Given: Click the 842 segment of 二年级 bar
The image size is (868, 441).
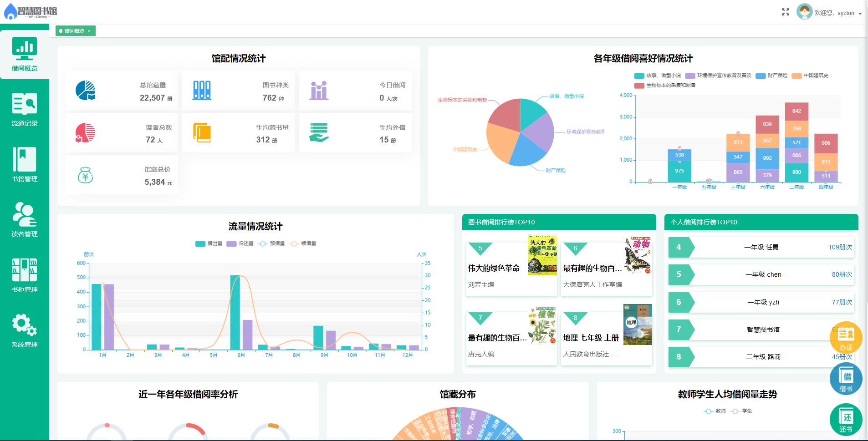Looking at the screenshot, I should [797, 112].
